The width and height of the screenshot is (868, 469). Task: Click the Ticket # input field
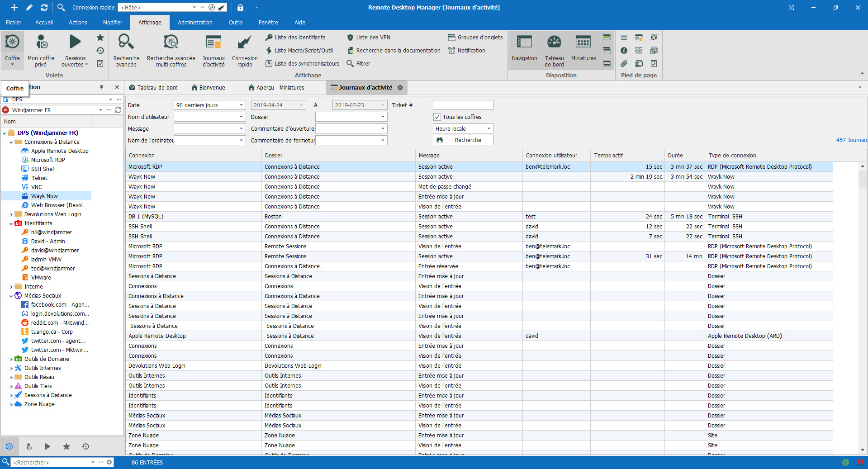[463, 105]
